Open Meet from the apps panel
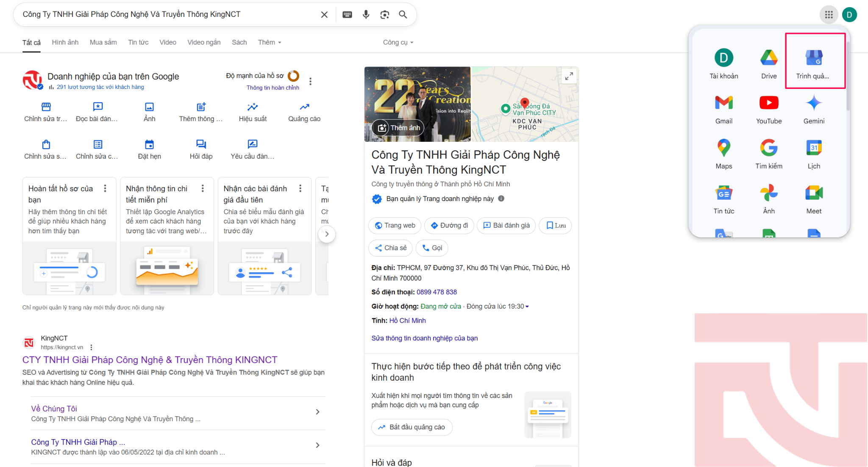Screen dimensions: 868x467 pyautogui.click(x=814, y=199)
